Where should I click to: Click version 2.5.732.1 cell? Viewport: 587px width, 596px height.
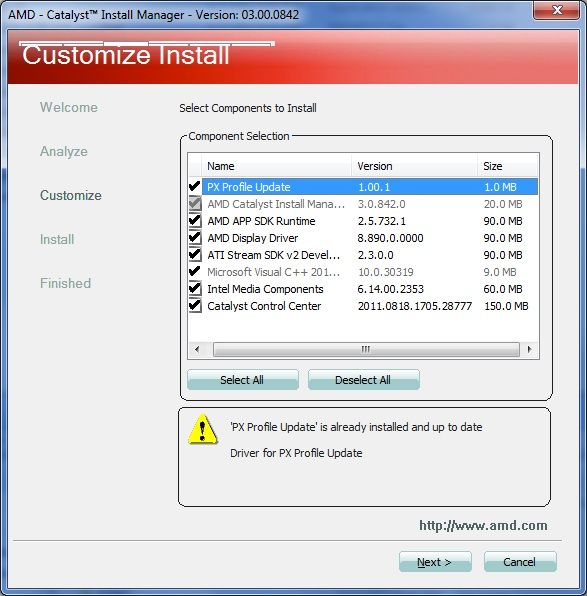(381, 221)
